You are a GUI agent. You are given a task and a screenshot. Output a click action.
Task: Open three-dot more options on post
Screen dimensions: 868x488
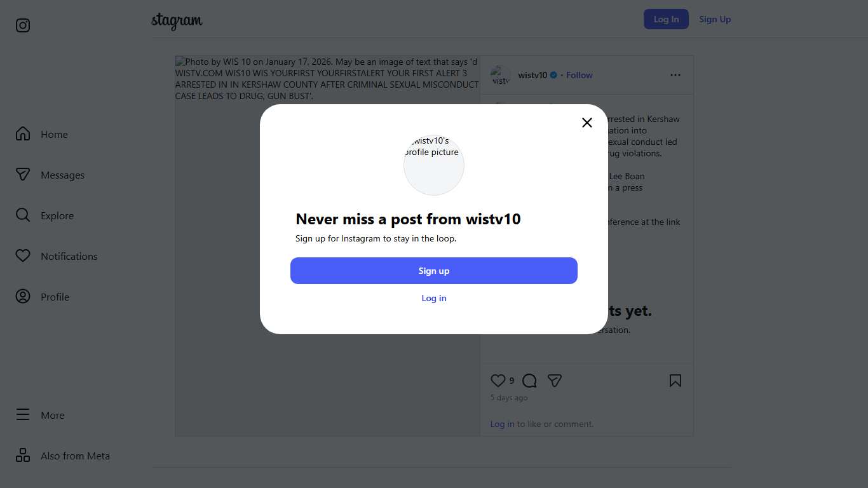tap(675, 75)
